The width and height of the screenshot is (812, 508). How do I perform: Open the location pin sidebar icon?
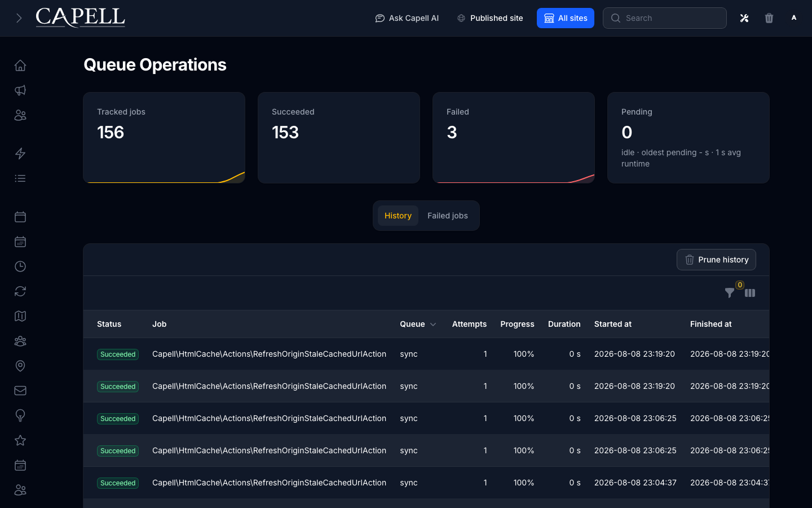point(20,366)
